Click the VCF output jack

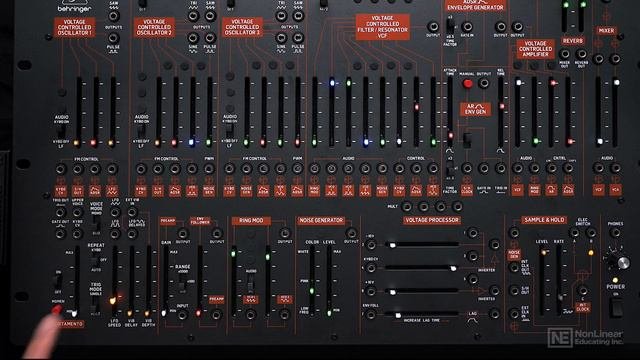pos(433,27)
